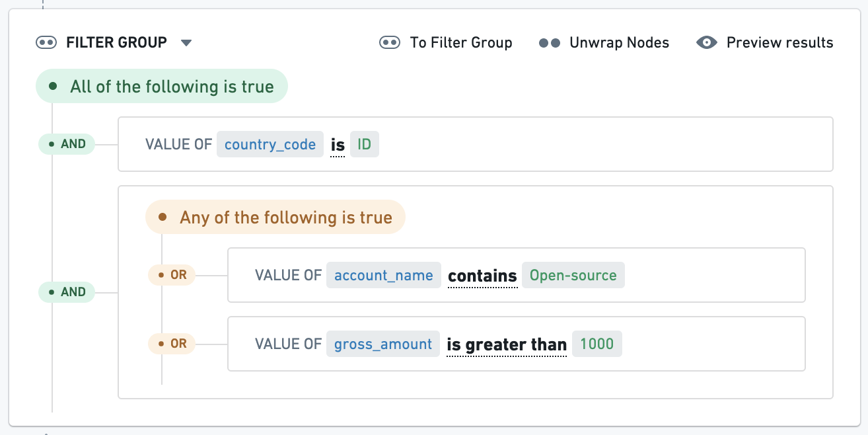Select the country_code field chip
The height and width of the screenshot is (435, 868).
[270, 144]
